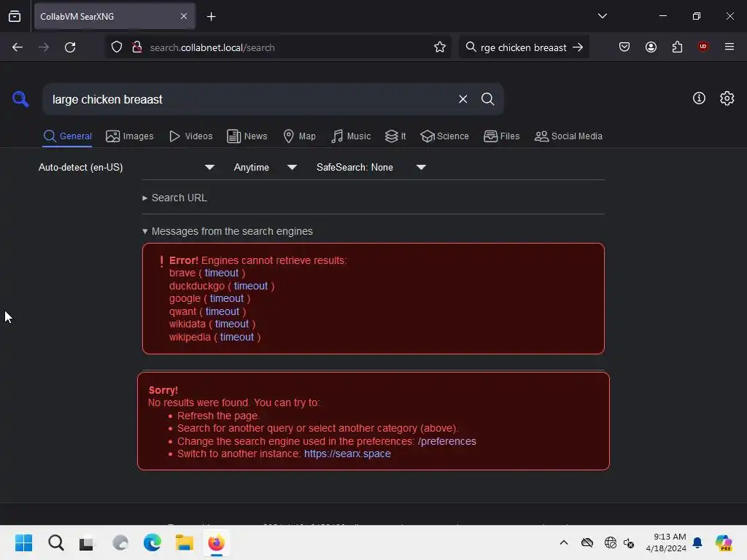Click the google timeout link

pyautogui.click(x=227, y=298)
